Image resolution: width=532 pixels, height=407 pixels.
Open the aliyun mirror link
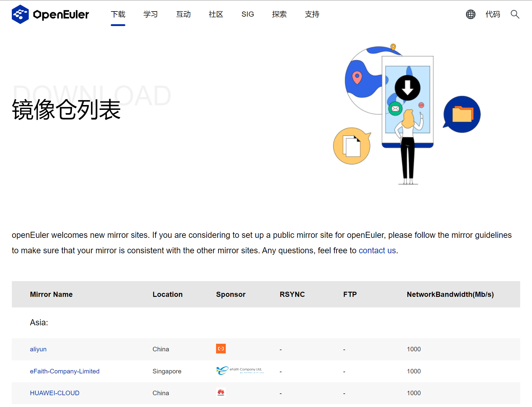pos(38,349)
